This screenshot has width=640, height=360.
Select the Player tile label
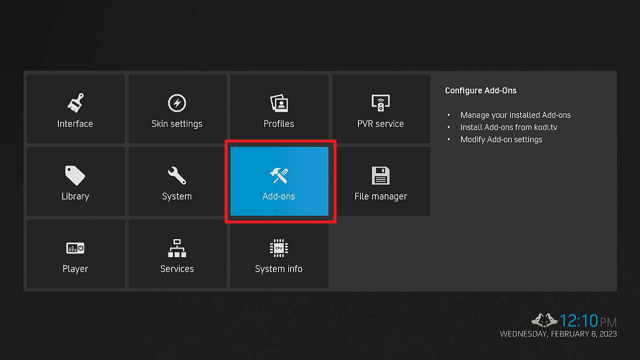pyautogui.click(x=75, y=269)
